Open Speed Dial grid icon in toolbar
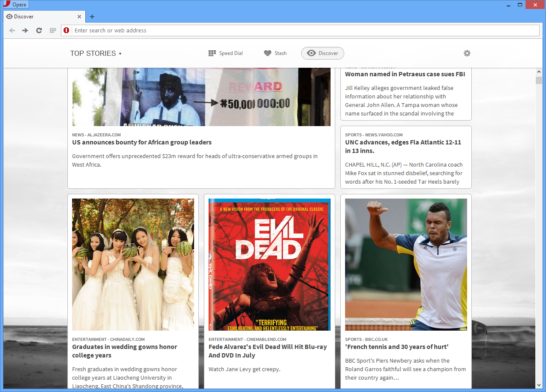Viewport: 546px width, 392px height. pyautogui.click(x=53, y=31)
